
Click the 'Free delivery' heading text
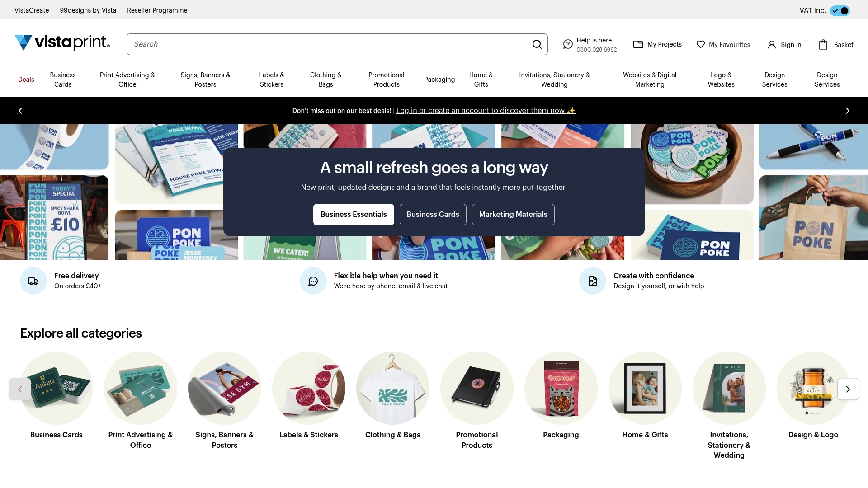[76, 276]
